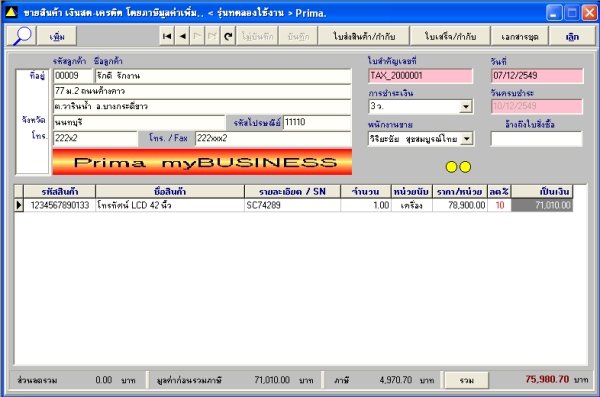
Task: Expand the payment terms dropdown showing 3 ว.
Action: click(x=466, y=106)
